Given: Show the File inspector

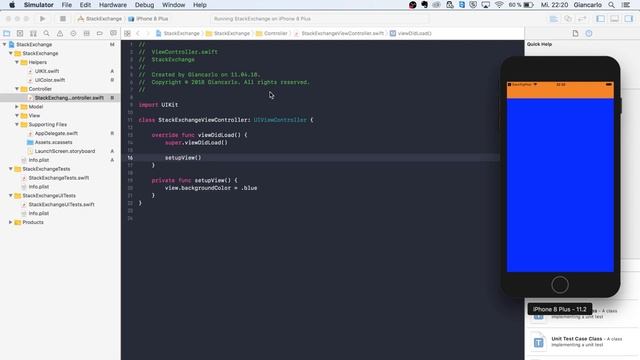Looking at the screenshot, I should tap(576, 33).
